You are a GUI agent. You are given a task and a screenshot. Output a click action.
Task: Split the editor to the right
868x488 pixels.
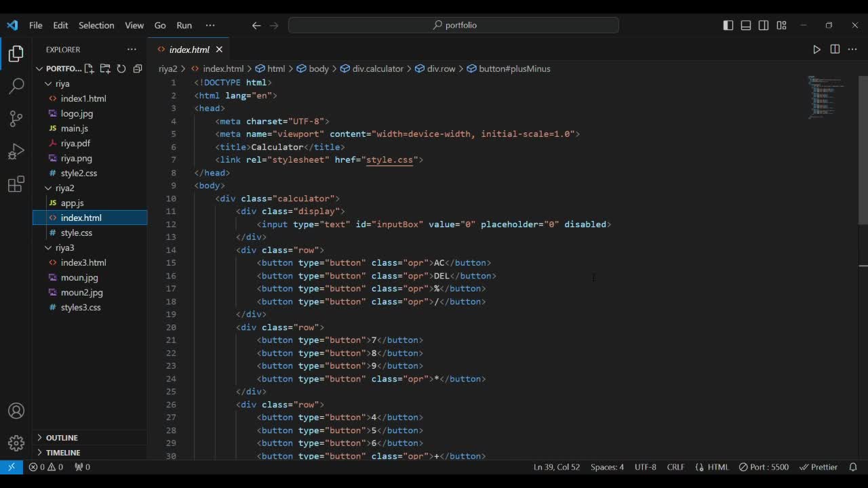(x=835, y=49)
